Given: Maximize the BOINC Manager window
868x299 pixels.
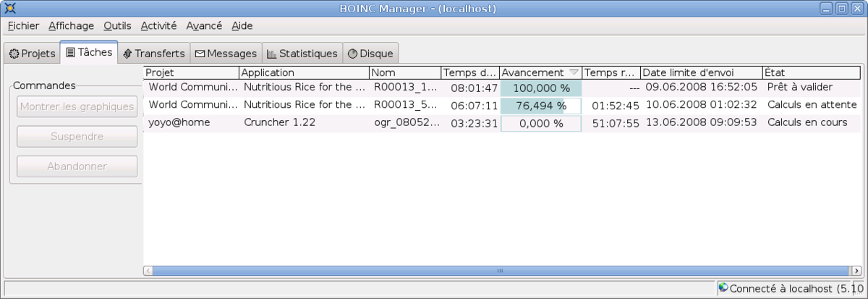Looking at the screenshot, I should tap(841, 8).
